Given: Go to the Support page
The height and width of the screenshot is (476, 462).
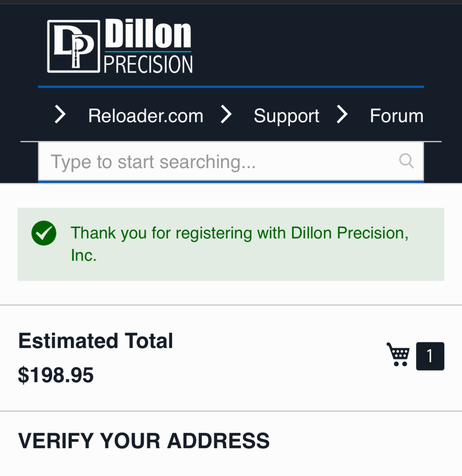Looking at the screenshot, I should pos(286,116).
